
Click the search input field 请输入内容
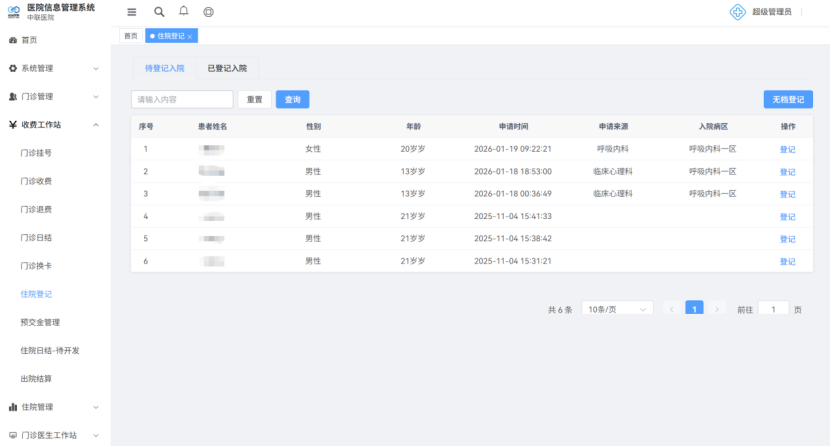(182, 100)
